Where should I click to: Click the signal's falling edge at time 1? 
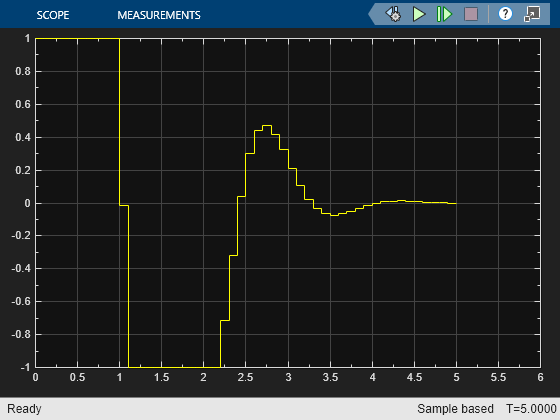pyautogui.click(x=119, y=121)
